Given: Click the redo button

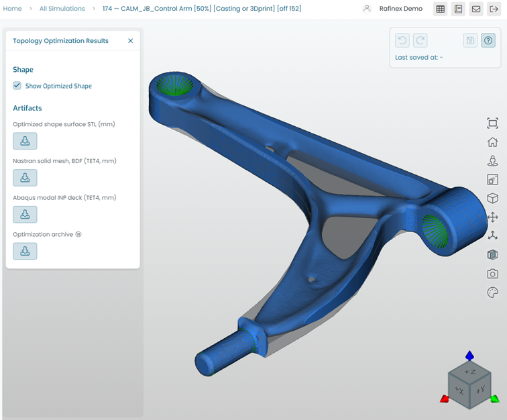Looking at the screenshot, I should coord(420,40).
